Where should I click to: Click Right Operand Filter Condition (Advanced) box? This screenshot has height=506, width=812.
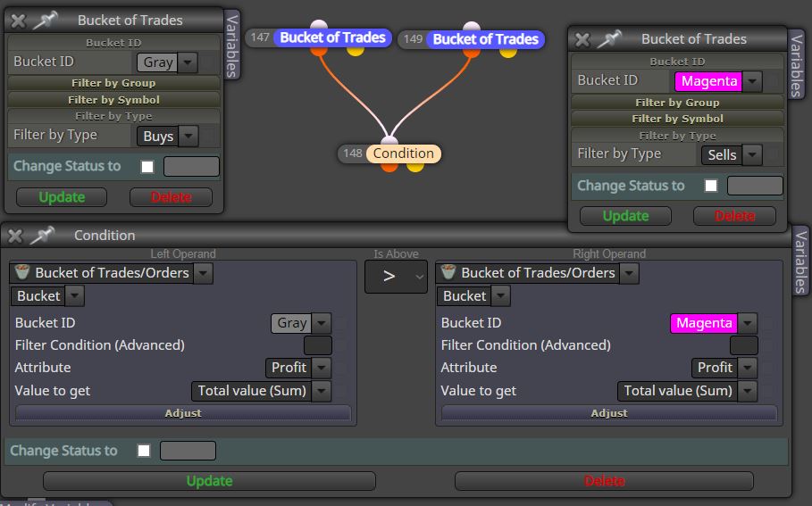tap(743, 345)
